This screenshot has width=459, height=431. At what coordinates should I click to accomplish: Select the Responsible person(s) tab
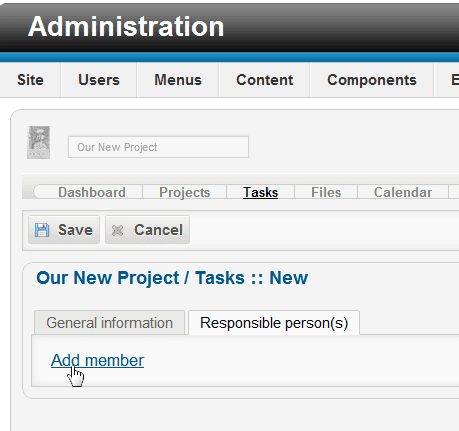274,323
